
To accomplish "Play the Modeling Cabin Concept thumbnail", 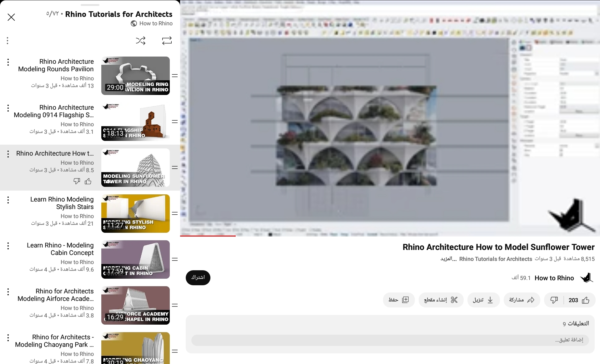I will (x=135, y=259).
